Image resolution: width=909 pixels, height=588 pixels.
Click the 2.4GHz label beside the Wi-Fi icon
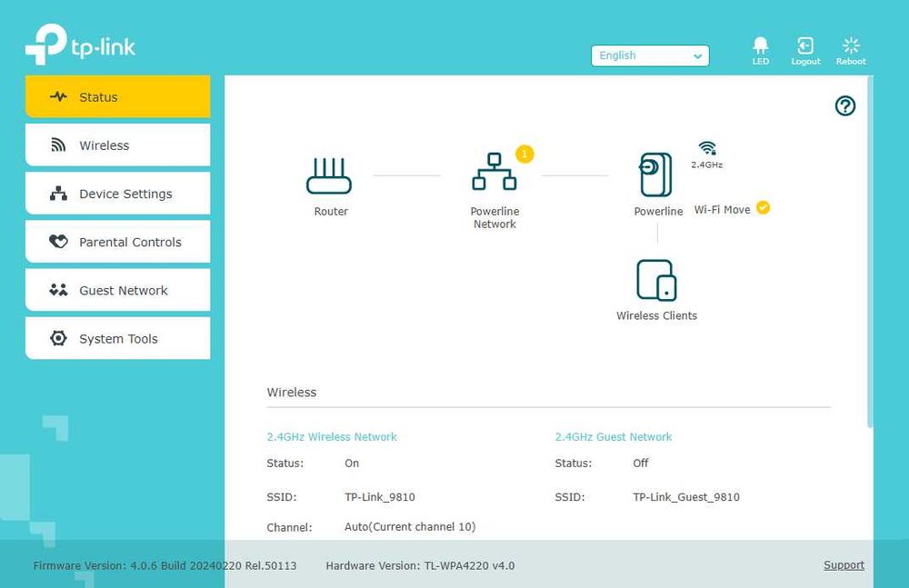pos(706,164)
